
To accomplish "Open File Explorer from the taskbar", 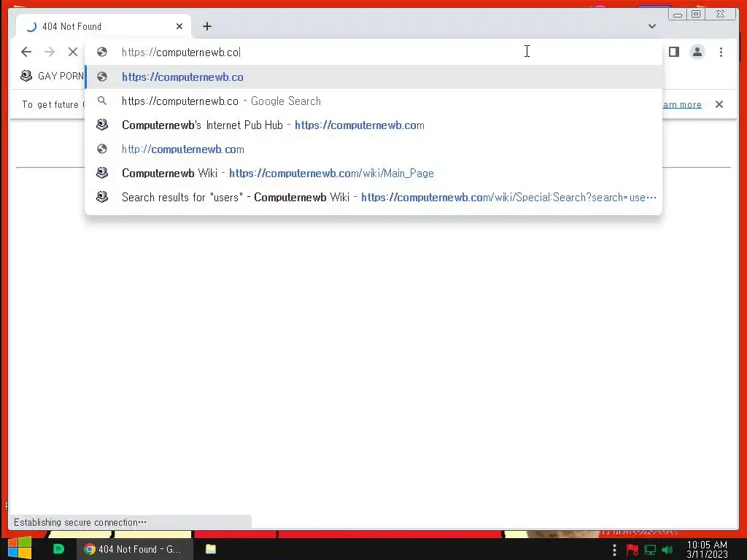I will coord(211,549).
